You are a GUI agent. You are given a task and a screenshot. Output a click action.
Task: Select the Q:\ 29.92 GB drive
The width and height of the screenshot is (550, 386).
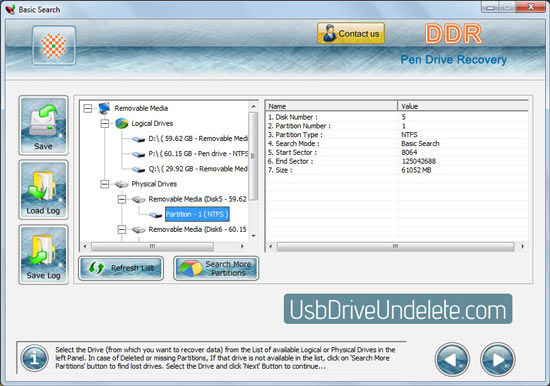[198, 169]
